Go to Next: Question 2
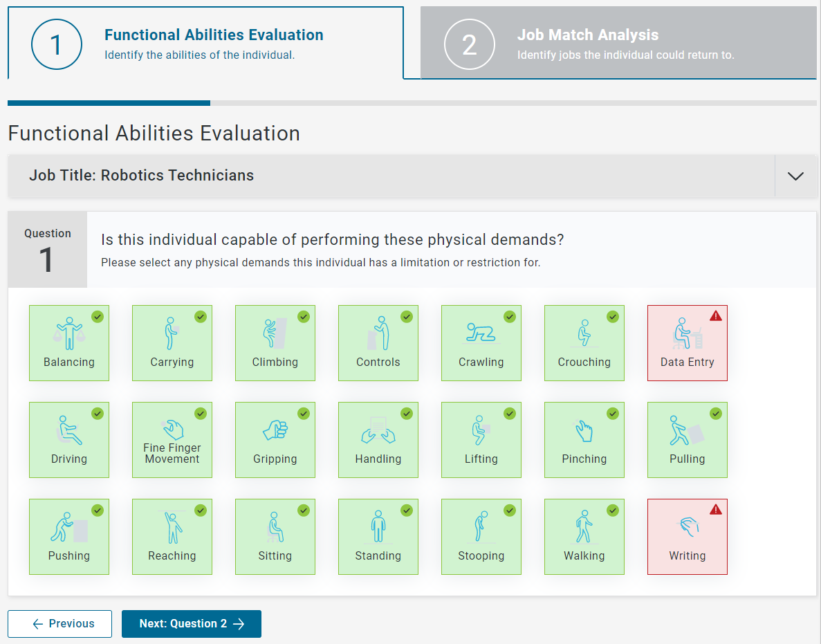This screenshot has height=644, width=821. coord(192,623)
